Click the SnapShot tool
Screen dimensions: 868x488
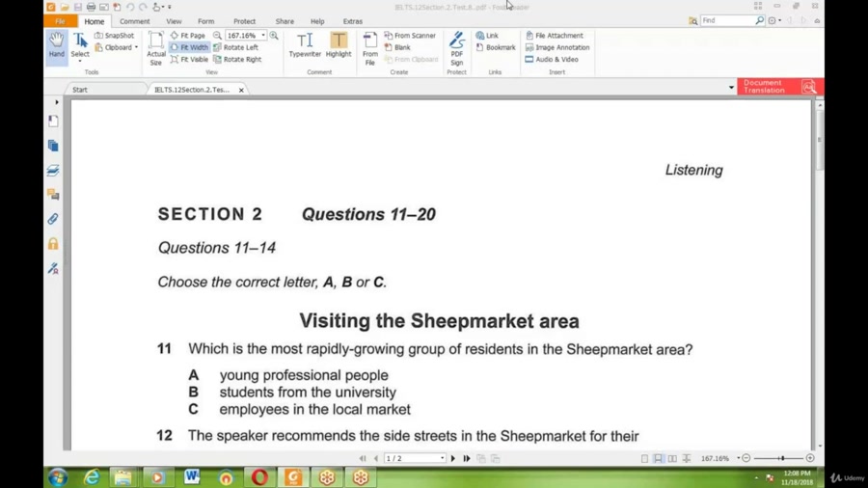[x=114, y=36]
